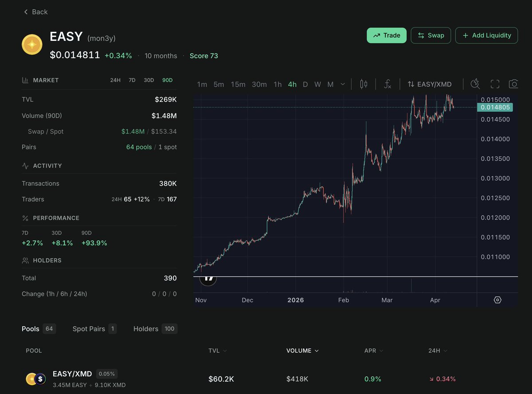Click the token price $0.014811
Image resolution: width=532 pixels, height=394 pixels.
[75, 55]
